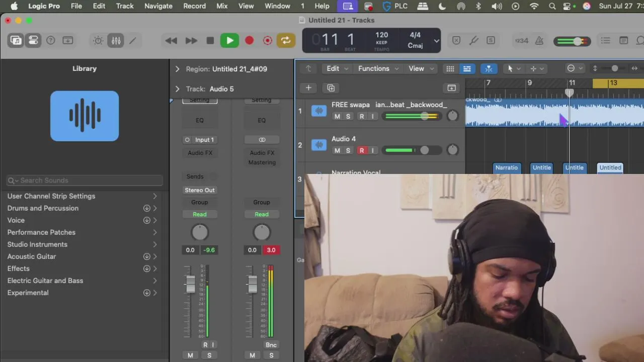
Task: Click the import tray icon above track headers
Action: click(451, 88)
